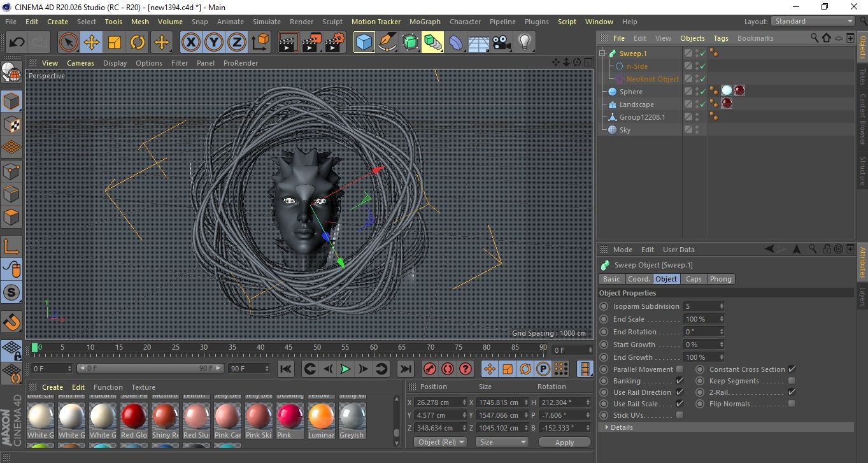Screen dimensions: 868x463
Task: Enable the Axis mode tool
Action: (x=11, y=246)
